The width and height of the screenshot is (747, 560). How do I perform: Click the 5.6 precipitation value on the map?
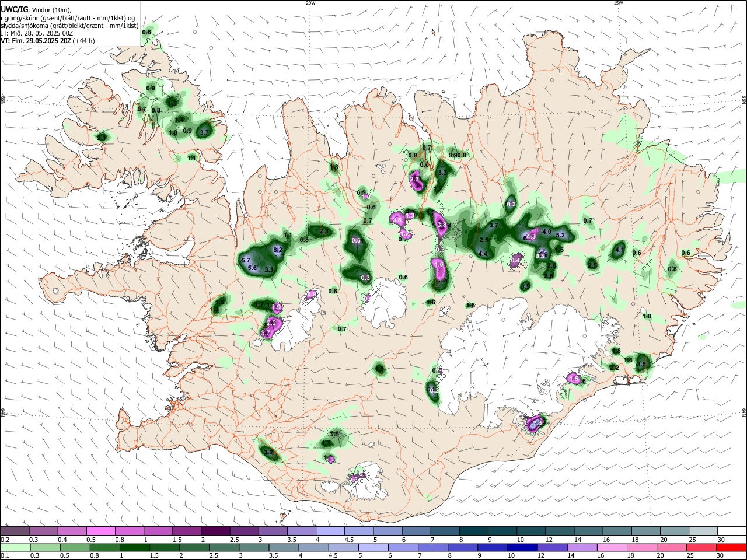click(x=253, y=268)
